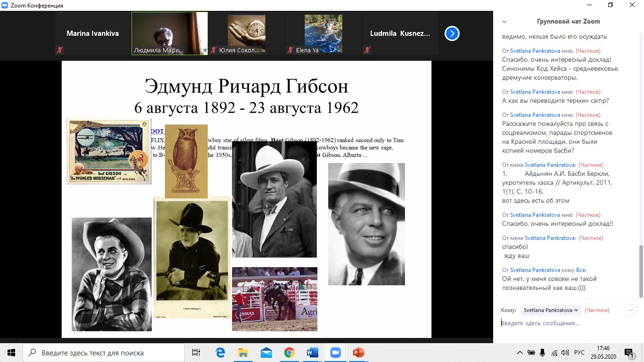644x362 pixels.
Task: Open the chat more options ellipsis
Action: [x=631, y=310]
